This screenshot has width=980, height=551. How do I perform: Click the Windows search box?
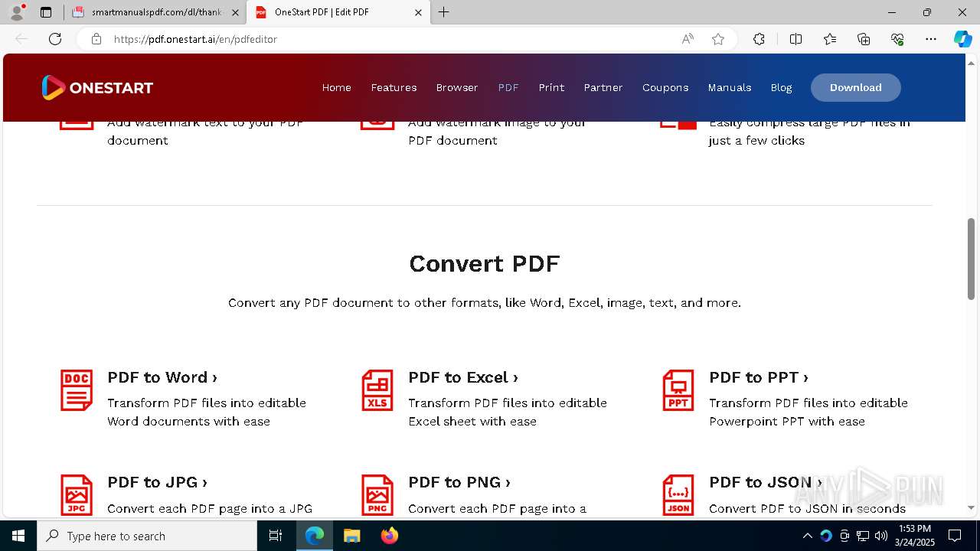(147, 536)
